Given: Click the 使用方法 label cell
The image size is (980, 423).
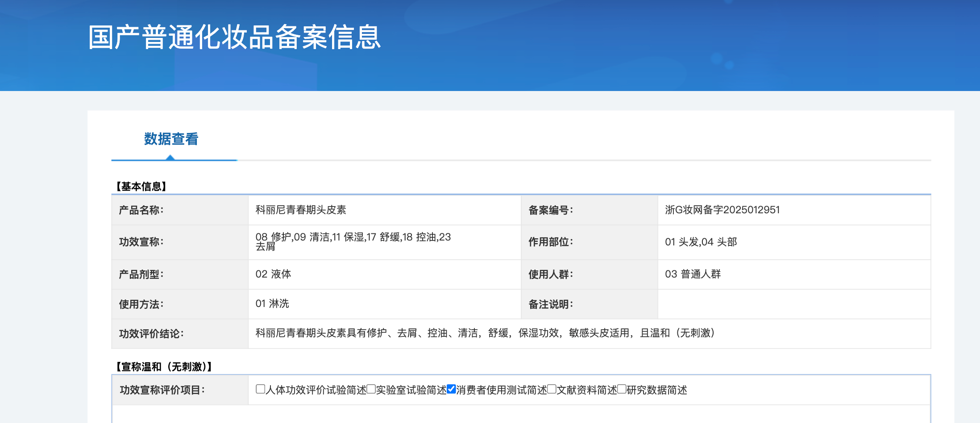Looking at the screenshot, I should point(180,304).
